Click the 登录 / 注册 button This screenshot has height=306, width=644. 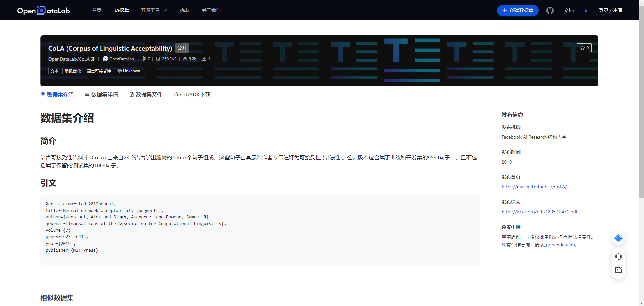point(610,10)
